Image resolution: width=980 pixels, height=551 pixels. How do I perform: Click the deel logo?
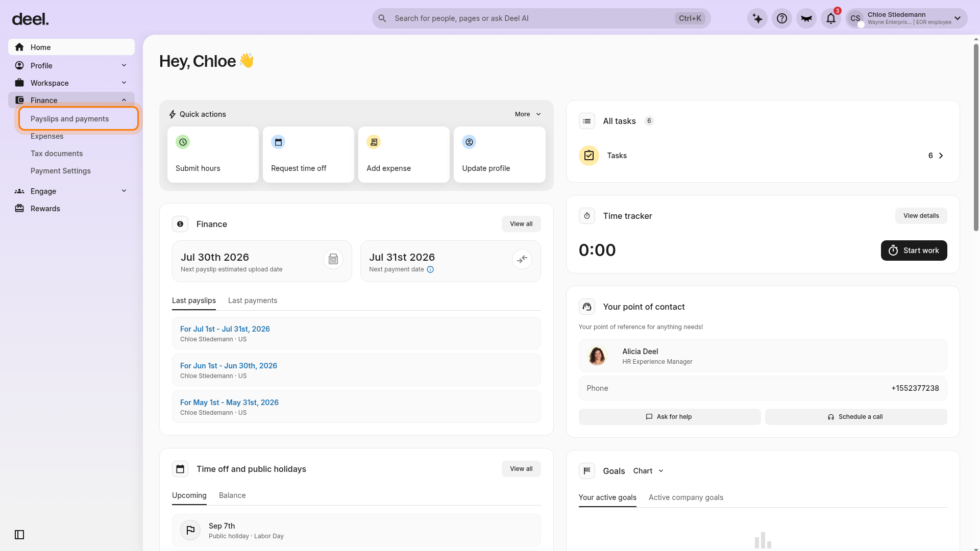coord(30,19)
